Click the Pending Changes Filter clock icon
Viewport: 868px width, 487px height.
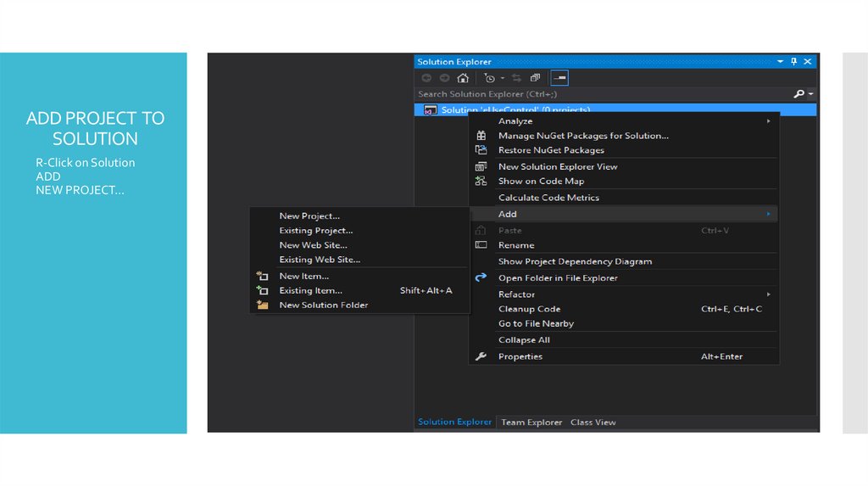[489, 78]
